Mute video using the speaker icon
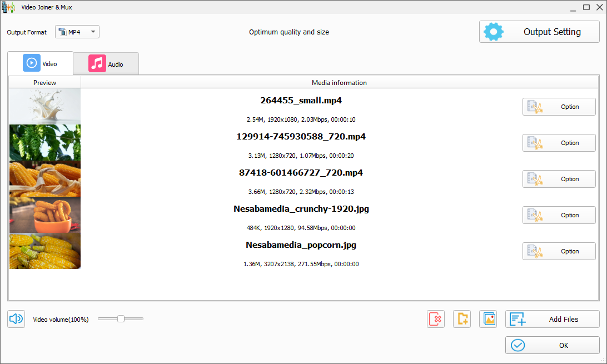This screenshot has height=364, width=607. point(16,319)
